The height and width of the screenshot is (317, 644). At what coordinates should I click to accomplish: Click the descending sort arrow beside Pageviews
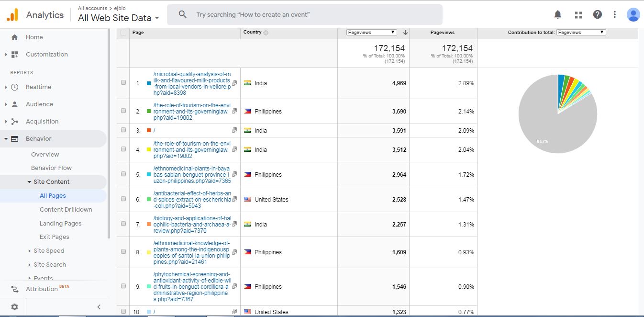[405, 33]
